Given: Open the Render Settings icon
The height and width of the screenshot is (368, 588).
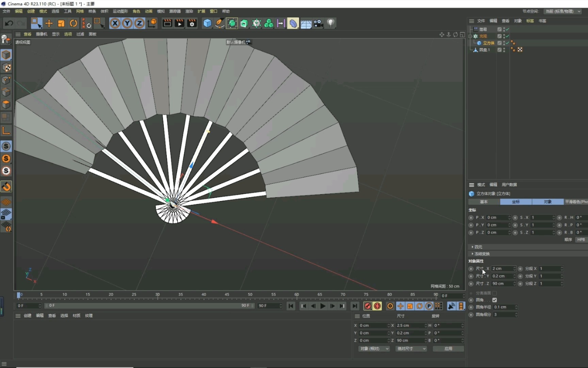Looking at the screenshot, I should point(192,23).
